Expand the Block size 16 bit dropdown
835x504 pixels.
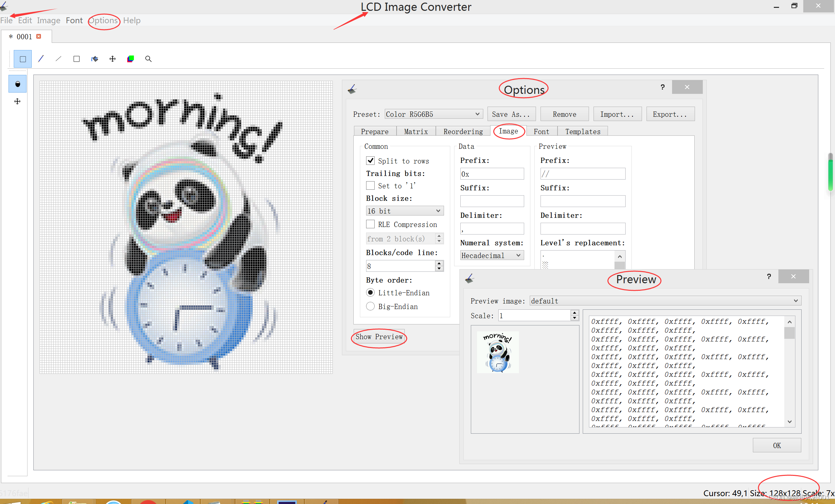[404, 211]
